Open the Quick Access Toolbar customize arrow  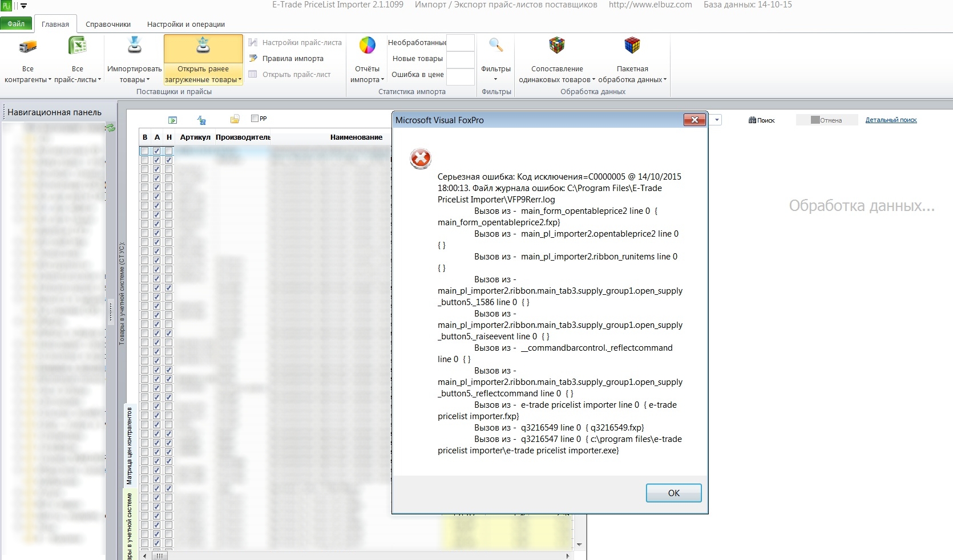click(24, 6)
